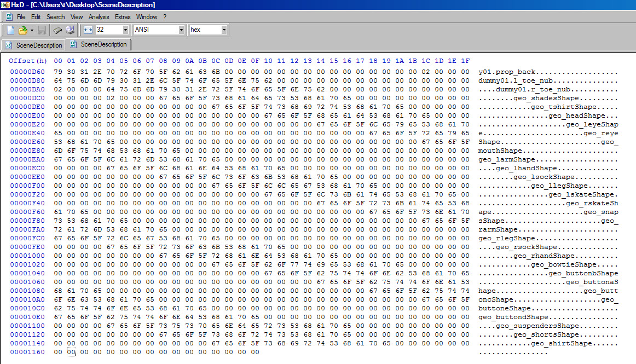Select offset 00000D60 row label
The image size is (636, 364).
[x=27, y=72]
